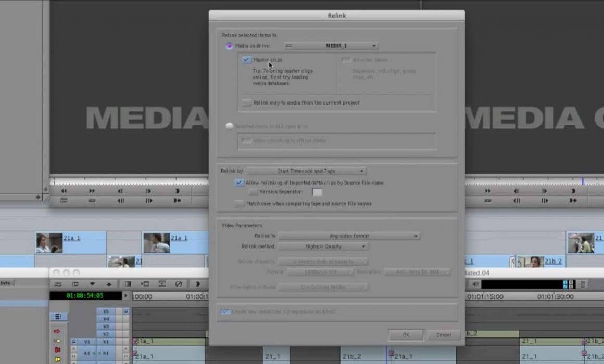Screen dimensions: 604x364
Task: Enable Relink only to media from current project
Action: coord(246,103)
